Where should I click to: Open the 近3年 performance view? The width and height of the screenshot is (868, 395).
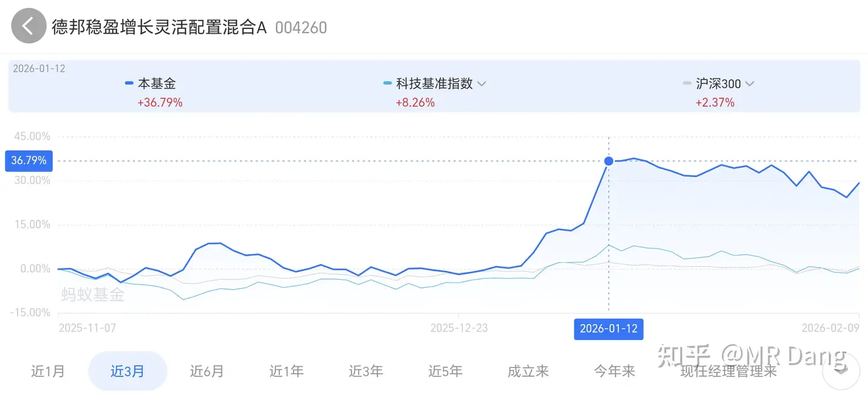[366, 371]
